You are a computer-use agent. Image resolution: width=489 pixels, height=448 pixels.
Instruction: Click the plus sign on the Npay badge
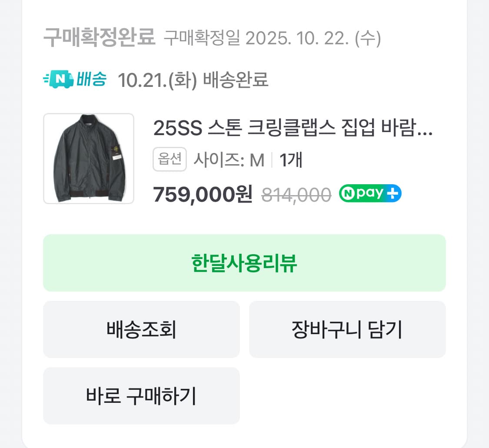(x=393, y=193)
